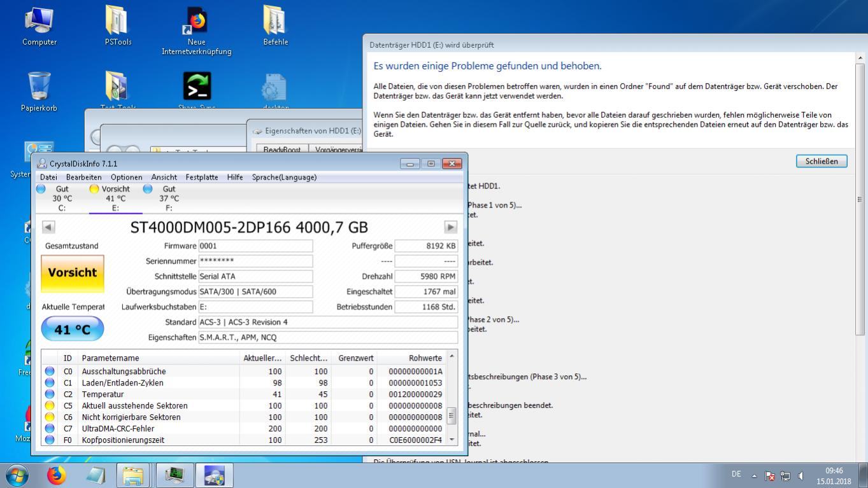Click yellow status dot for C5 row
868x488 pixels.
[x=50, y=406]
